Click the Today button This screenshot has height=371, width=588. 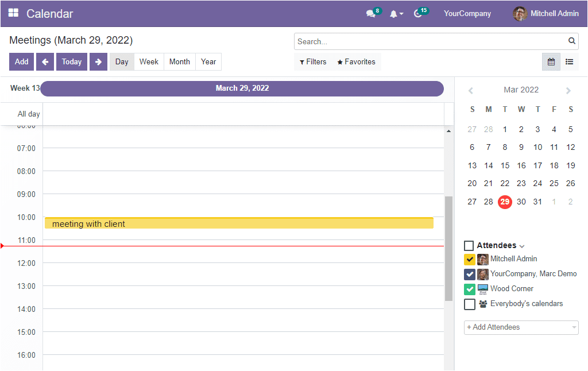pos(72,62)
